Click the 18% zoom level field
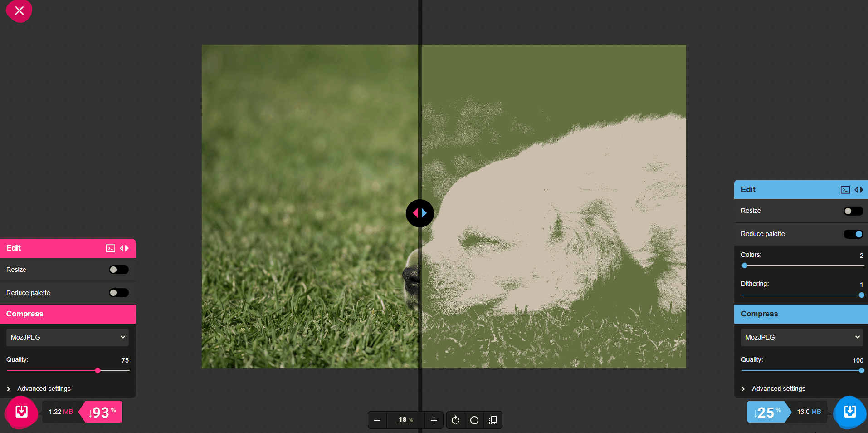868x433 pixels. point(405,420)
